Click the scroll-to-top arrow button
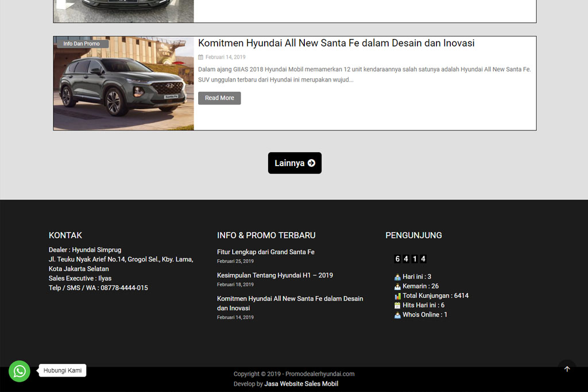 pyautogui.click(x=567, y=368)
